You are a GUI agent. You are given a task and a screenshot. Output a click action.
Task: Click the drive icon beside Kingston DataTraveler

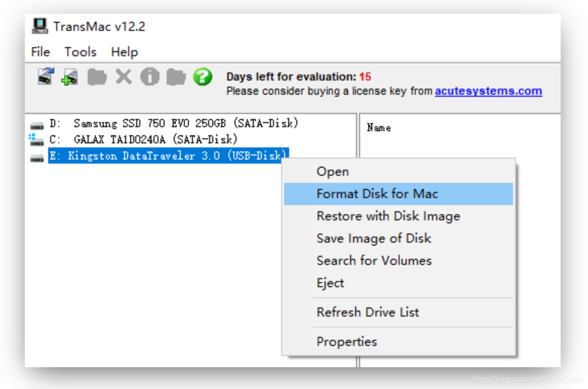point(37,158)
